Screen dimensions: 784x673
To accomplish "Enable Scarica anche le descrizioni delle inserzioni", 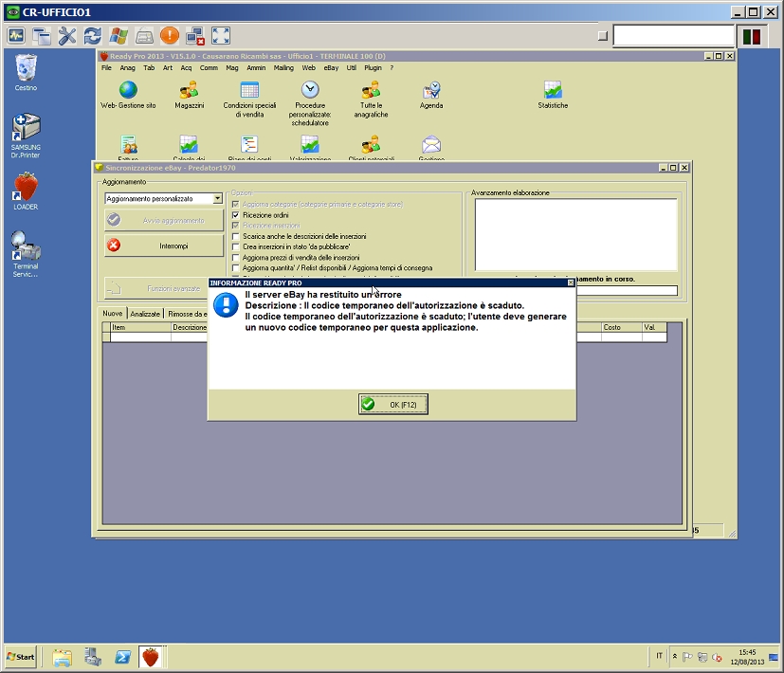I will [x=235, y=236].
